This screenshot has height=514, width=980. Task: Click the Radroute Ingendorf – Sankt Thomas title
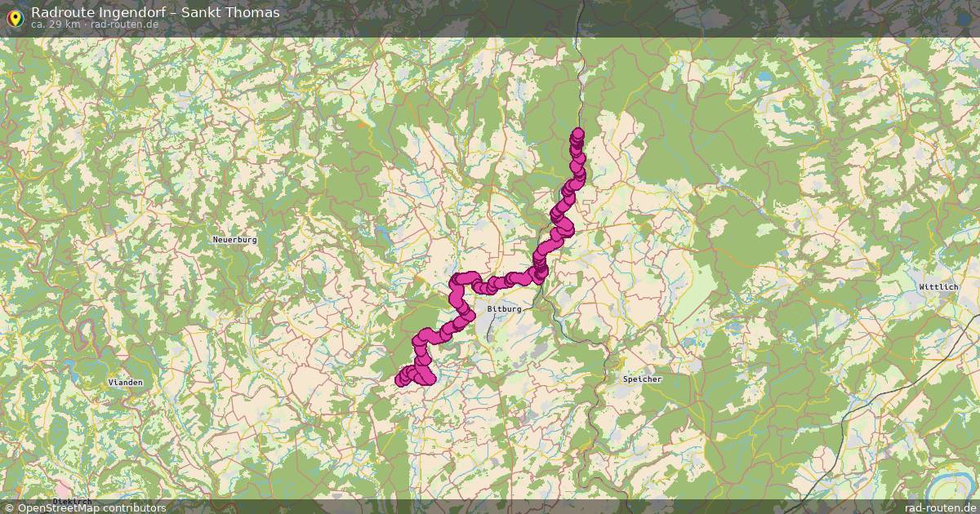(x=155, y=12)
